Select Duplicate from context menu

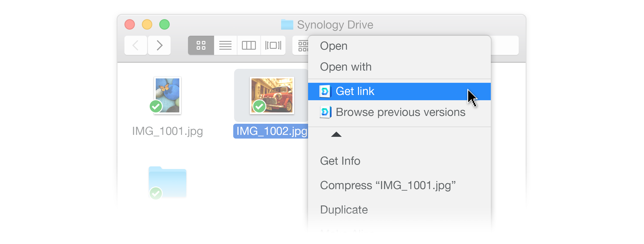click(344, 210)
